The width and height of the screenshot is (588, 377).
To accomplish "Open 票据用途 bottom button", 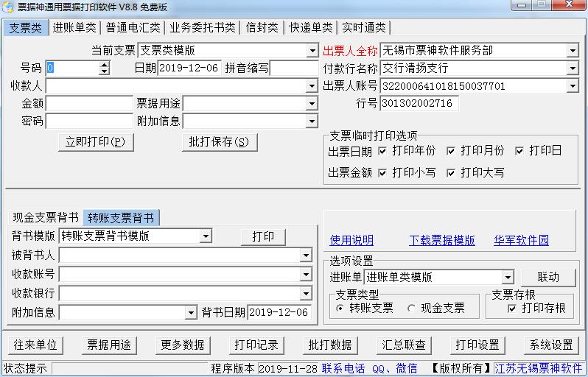I will [x=109, y=345].
